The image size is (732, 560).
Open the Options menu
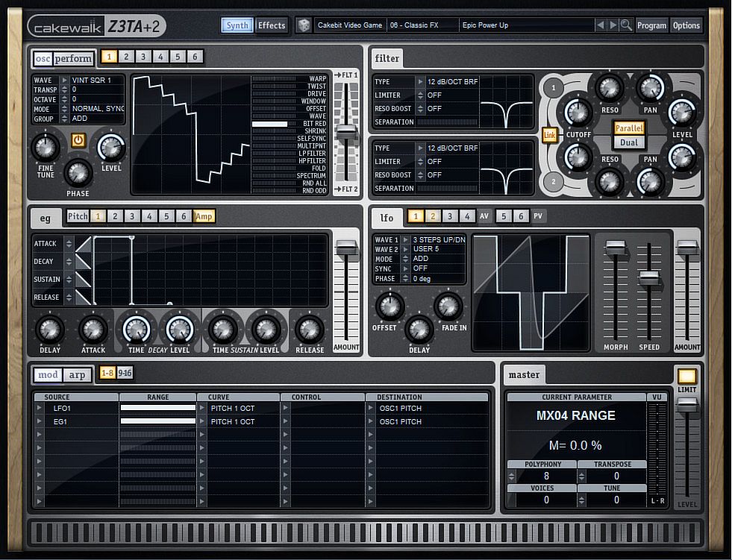point(686,25)
